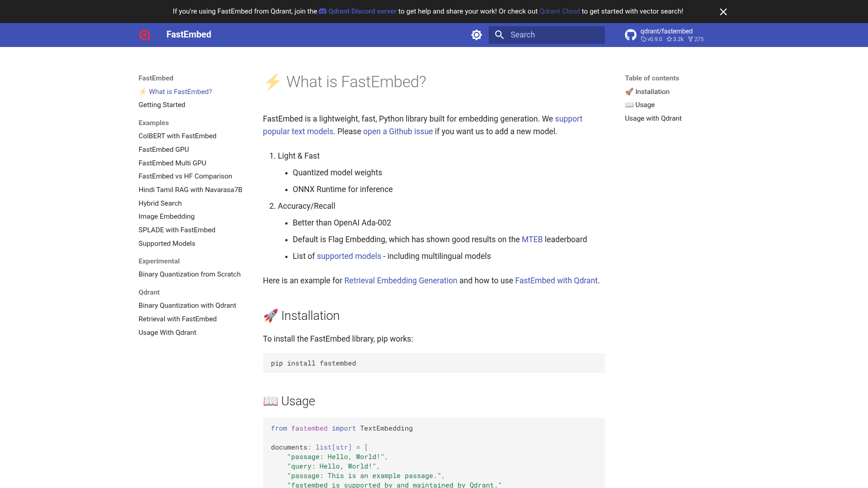Image resolution: width=868 pixels, height=488 pixels.
Task: Open the Retrieval with FastEmbed page
Action: pos(178,319)
